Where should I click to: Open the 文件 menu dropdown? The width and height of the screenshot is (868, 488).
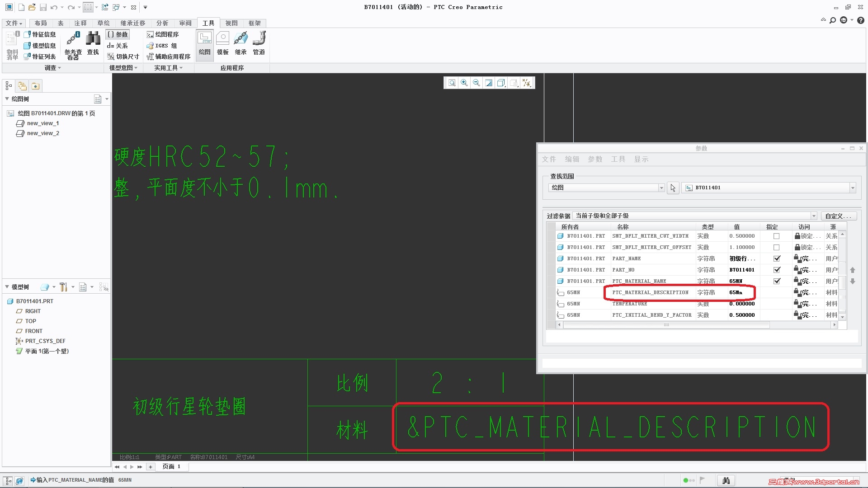coord(14,23)
